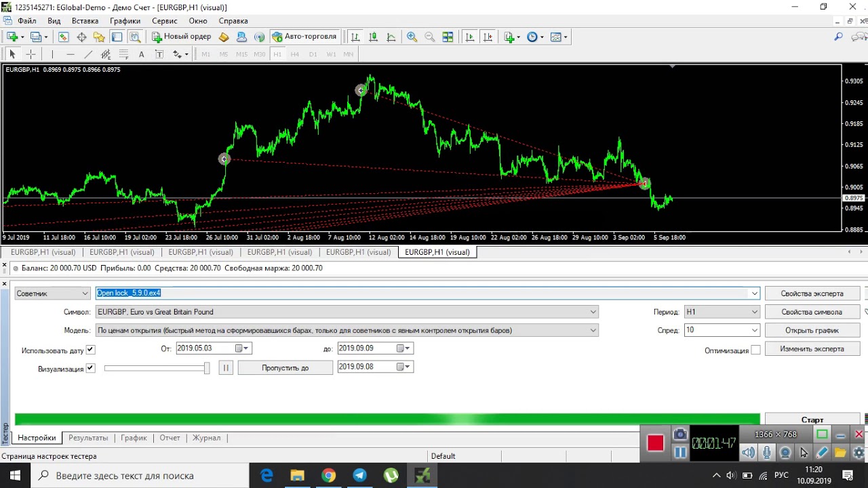Click 'Открыть график' button
Screen dimensions: 868x488
pos(812,330)
